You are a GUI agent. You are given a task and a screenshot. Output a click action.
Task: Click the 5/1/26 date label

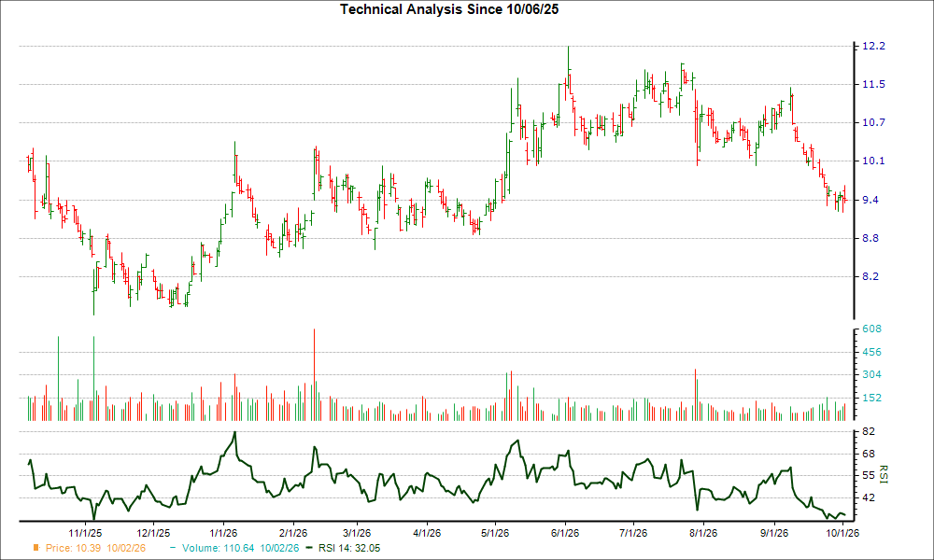494,533
